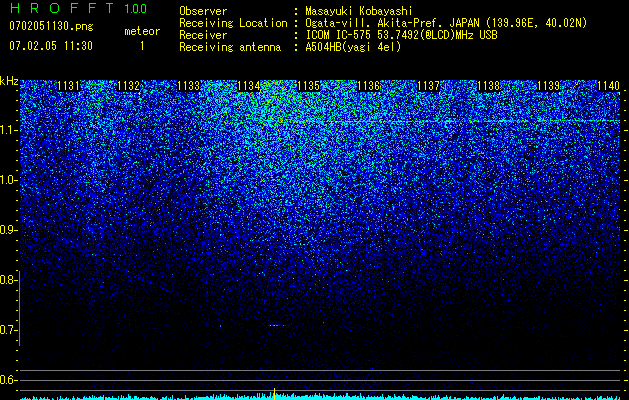Select the location text Ogata-vill. Akita-Pref. JAPAN
The width and height of the screenshot is (629, 400).
[x=391, y=23]
